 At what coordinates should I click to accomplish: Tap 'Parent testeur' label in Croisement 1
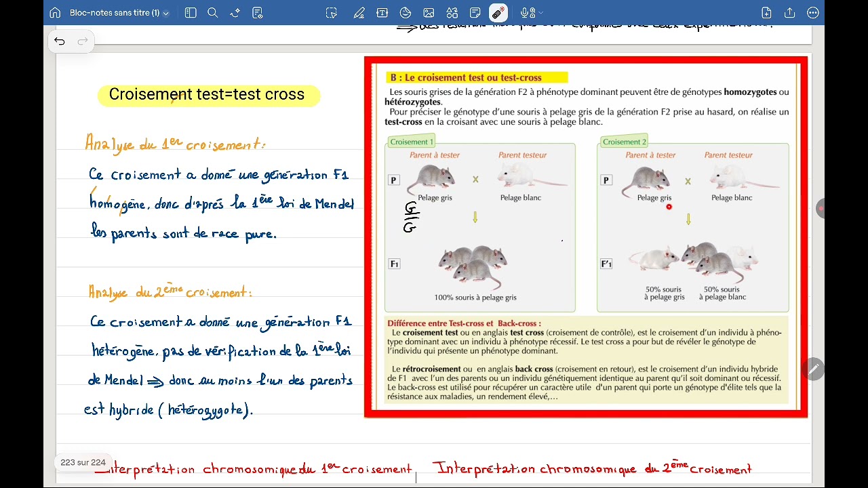point(522,155)
